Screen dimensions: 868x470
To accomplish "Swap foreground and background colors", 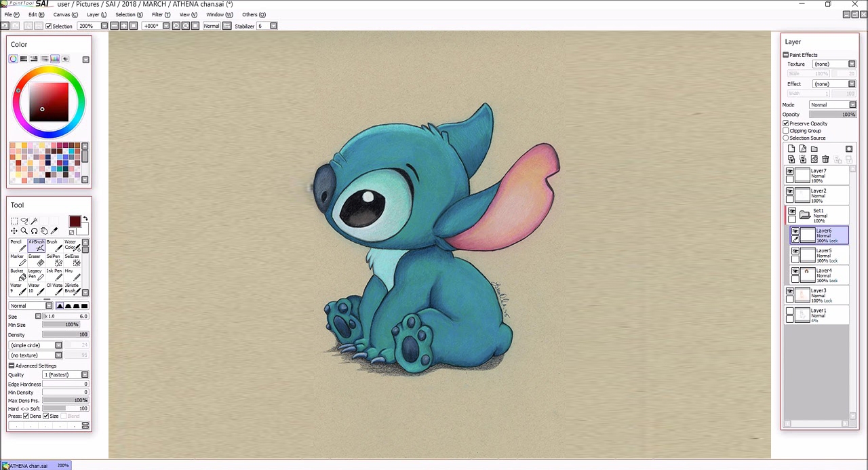I will (85, 218).
